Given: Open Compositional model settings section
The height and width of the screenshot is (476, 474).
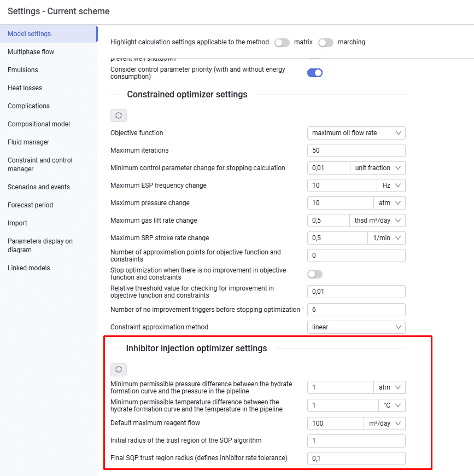Looking at the screenshot, I should (x=49, y=124).
